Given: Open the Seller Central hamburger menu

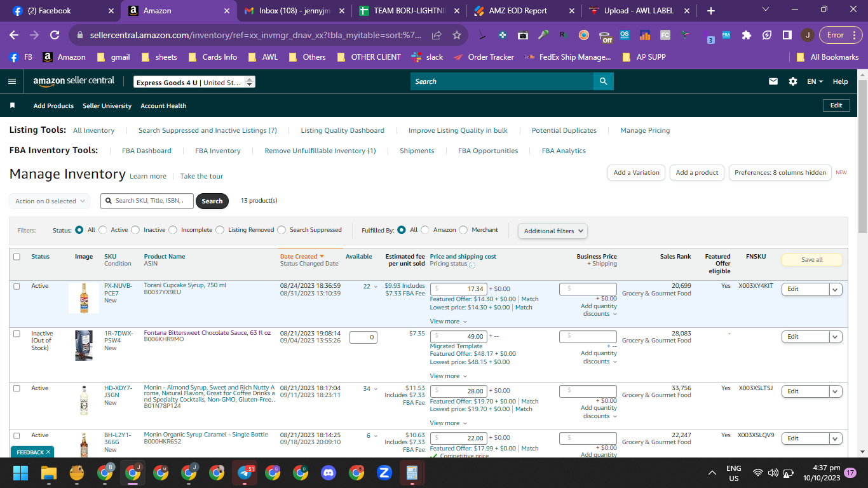Looking at the screenshot, I should coord(12,81).
